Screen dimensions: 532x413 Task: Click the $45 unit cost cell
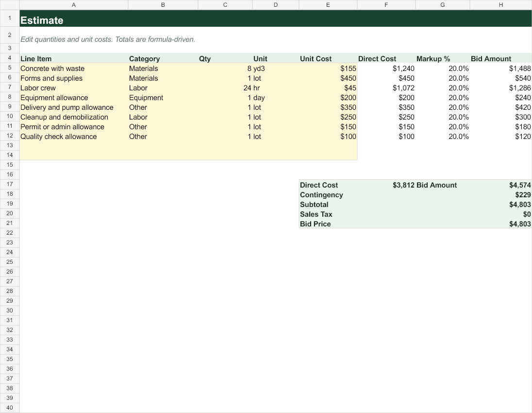328,87
